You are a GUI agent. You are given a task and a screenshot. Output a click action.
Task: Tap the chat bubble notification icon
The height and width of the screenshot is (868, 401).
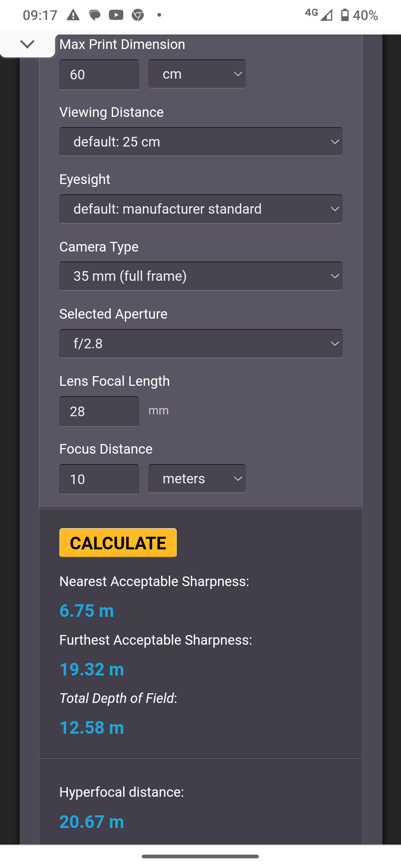coord(95,15)
